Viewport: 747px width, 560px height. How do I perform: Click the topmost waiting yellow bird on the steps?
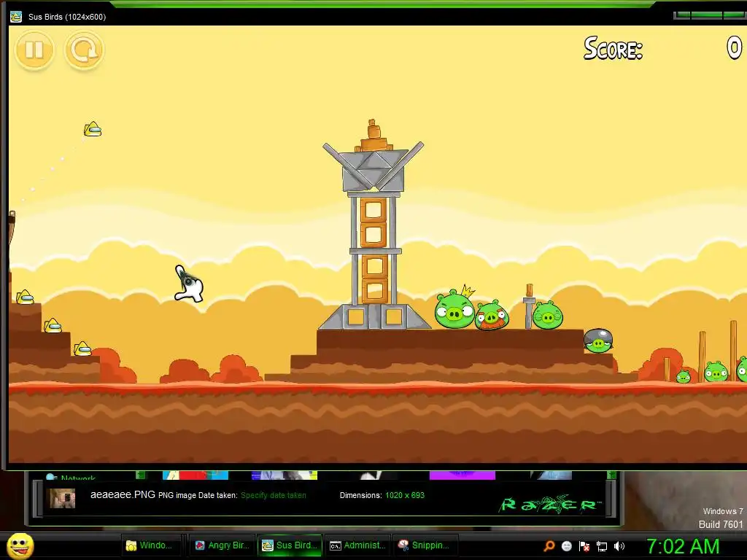coord(25,297)
